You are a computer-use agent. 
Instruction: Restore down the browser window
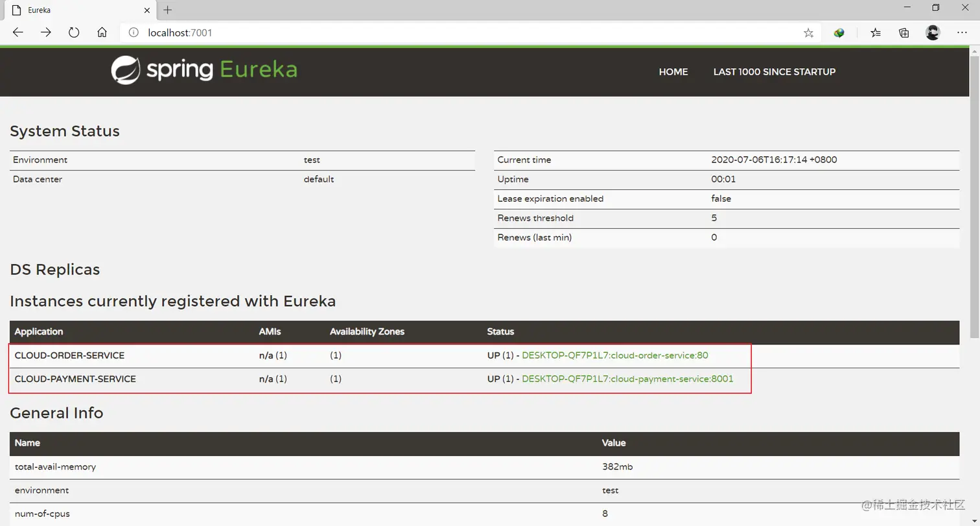(x=935, y=8)
